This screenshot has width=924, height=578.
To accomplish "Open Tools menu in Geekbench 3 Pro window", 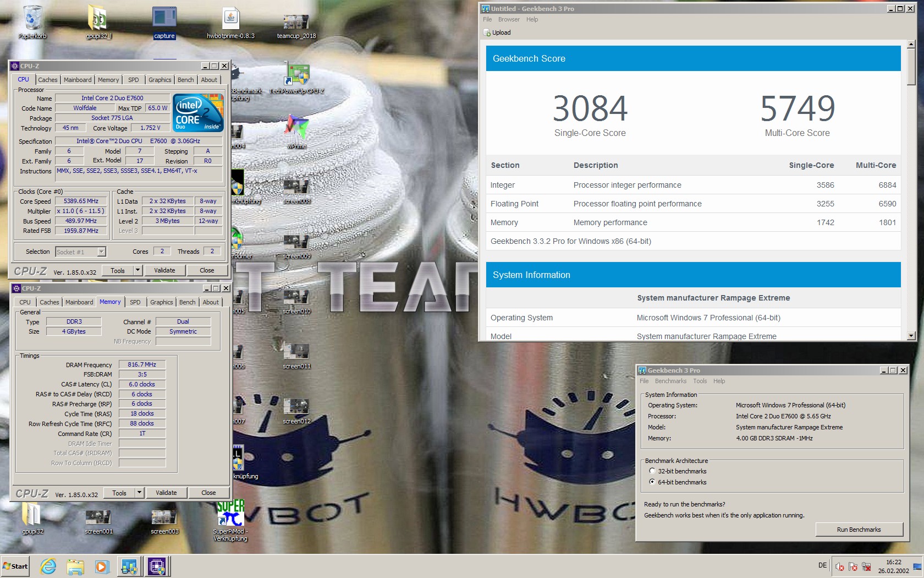I will point(700,381).
